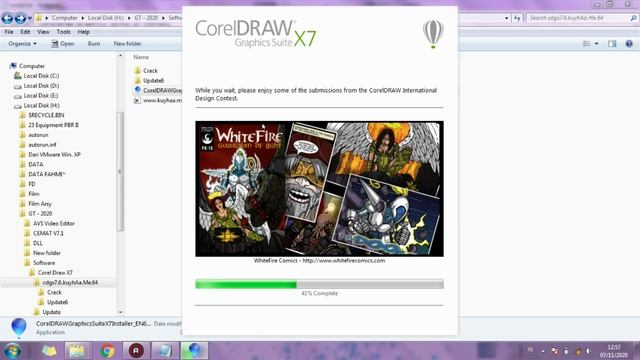Select the GT - 2020 tree folder
640x360 pixels.
click(x=40, y=213)
